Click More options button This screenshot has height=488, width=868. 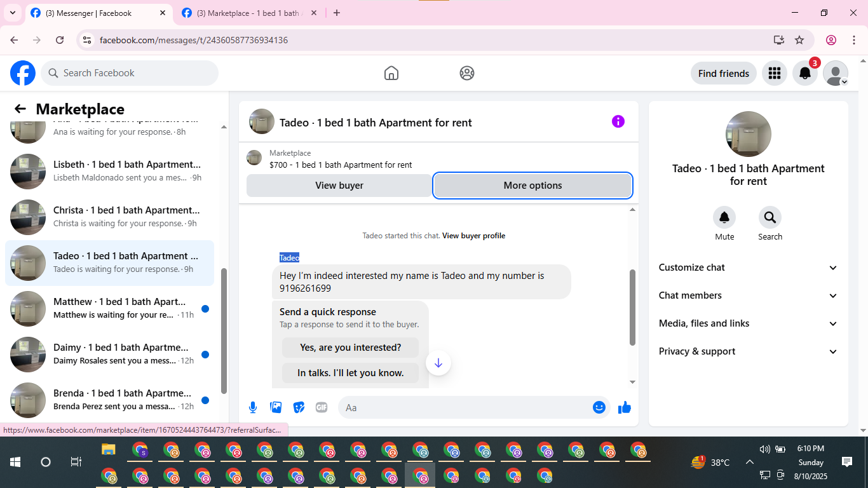(532, 186)
